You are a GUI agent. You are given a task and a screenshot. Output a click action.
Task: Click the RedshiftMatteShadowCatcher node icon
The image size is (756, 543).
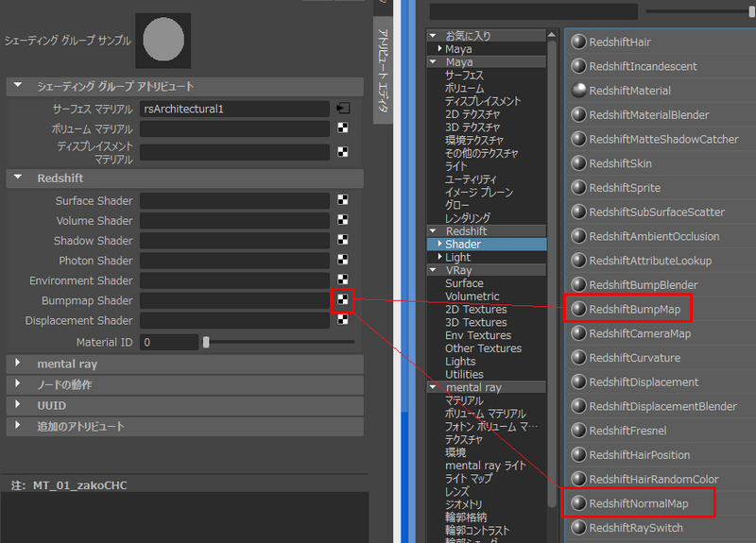578,139
